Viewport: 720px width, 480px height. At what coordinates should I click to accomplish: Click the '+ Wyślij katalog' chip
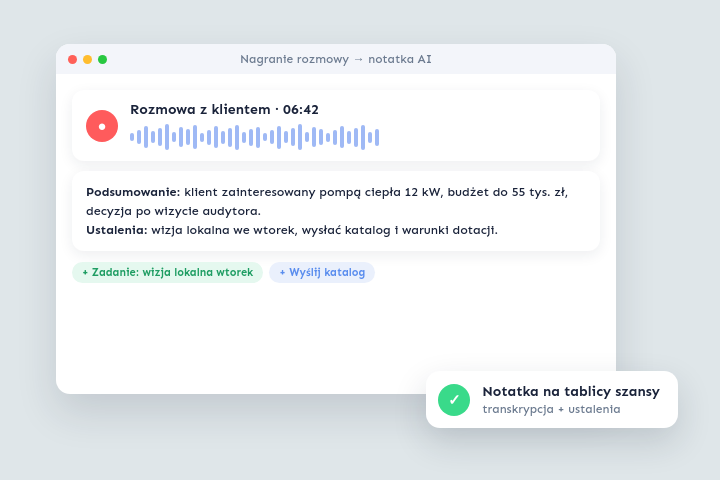click(322, 272)
